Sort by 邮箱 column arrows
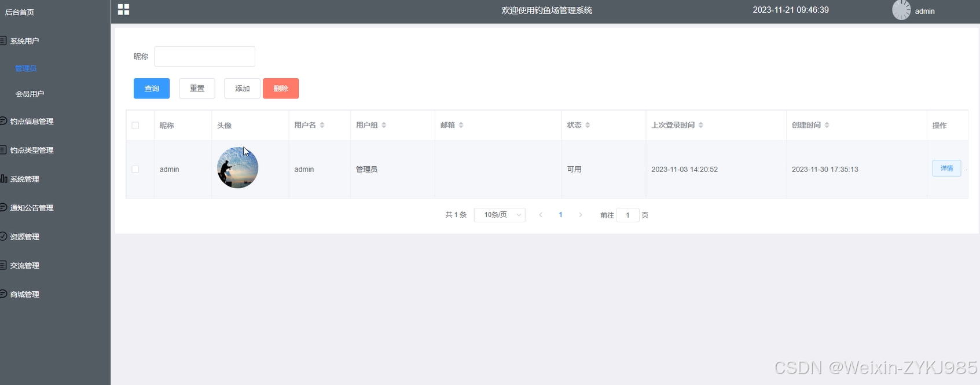Viewport: 980px width, 385px height. tap(461, 125)
